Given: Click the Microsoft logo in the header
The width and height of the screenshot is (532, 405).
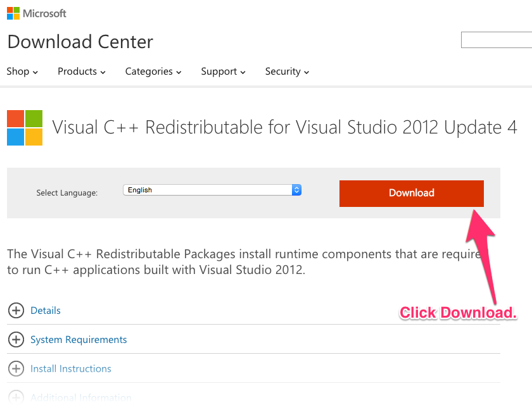Looking at the screenshot, I should point(36,13).
